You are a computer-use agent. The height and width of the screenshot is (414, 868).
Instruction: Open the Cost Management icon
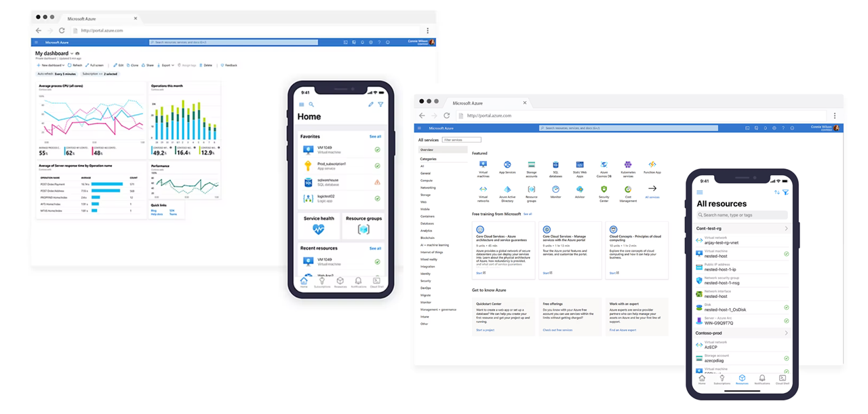[628, 190]
